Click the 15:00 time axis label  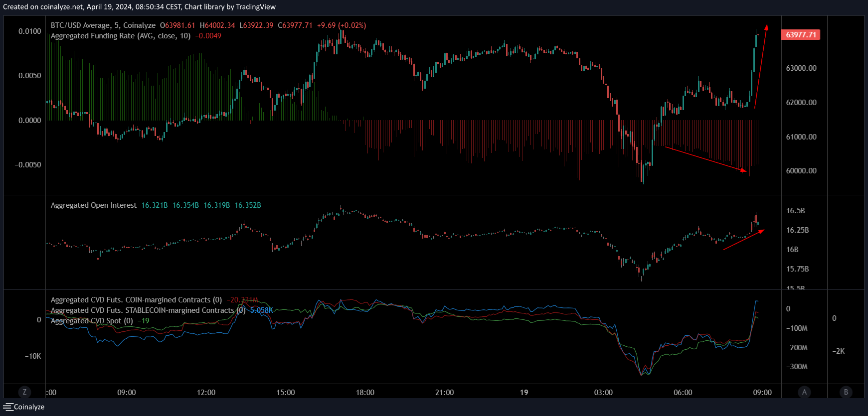click(286, 393)
